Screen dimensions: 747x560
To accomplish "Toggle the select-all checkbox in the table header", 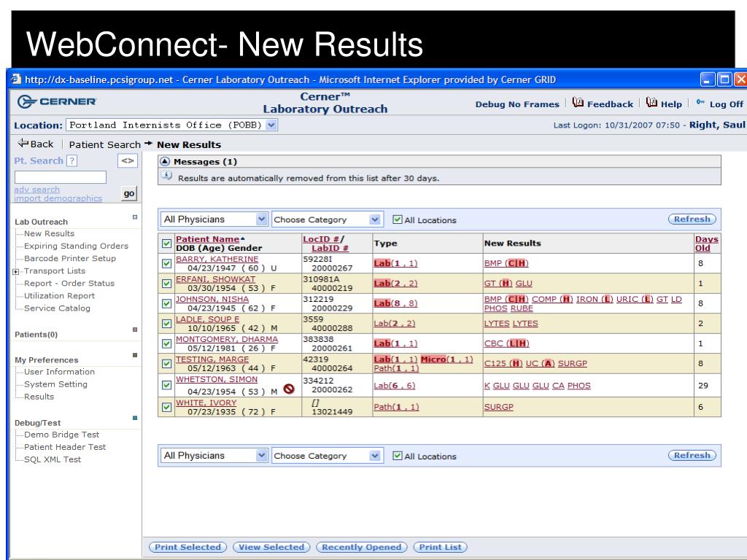I will pos(167,244).
